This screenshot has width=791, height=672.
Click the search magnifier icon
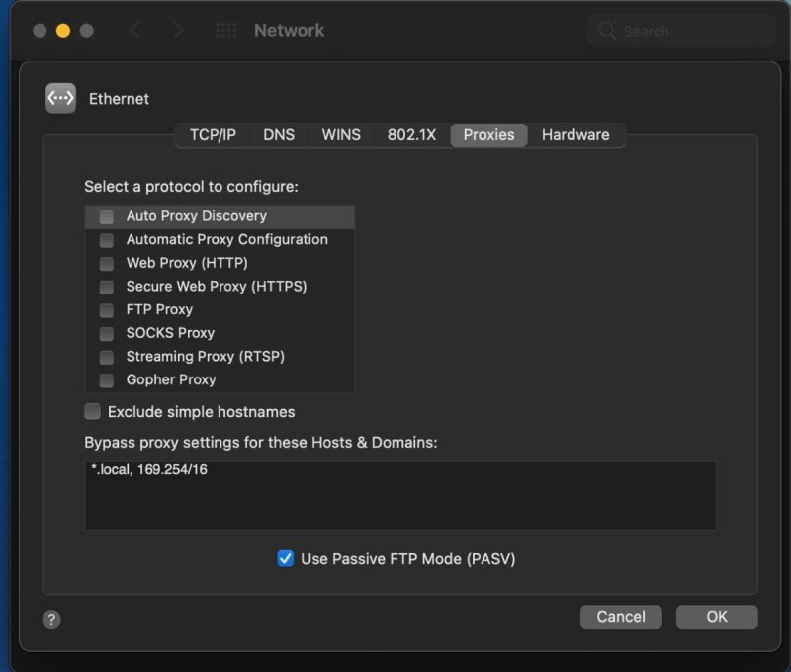coord(607,32)
